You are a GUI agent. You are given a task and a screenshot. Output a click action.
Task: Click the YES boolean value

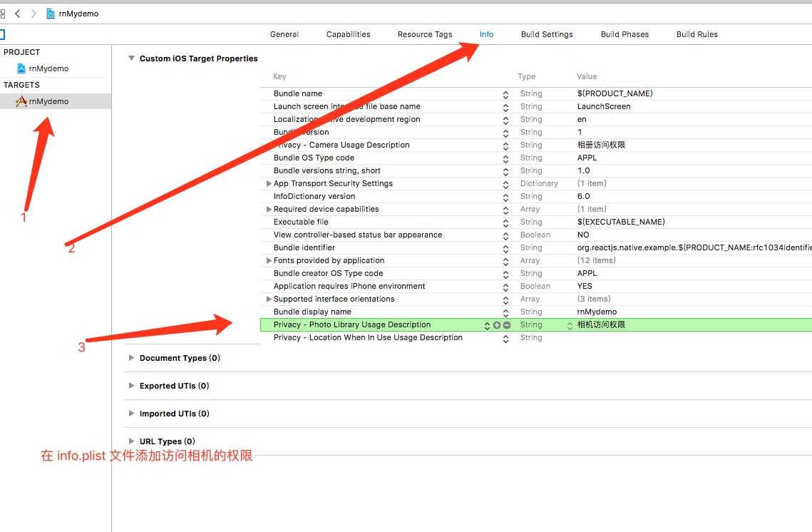[585, 286]
